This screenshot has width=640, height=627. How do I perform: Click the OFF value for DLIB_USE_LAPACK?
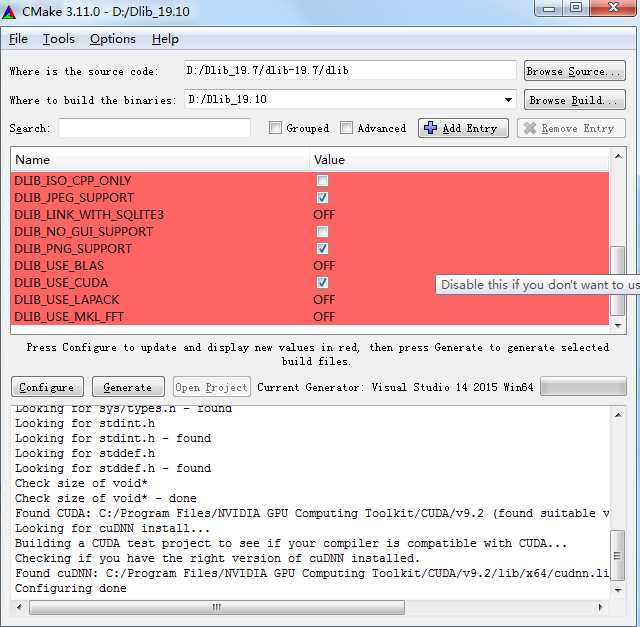click(x=324, y=300)
